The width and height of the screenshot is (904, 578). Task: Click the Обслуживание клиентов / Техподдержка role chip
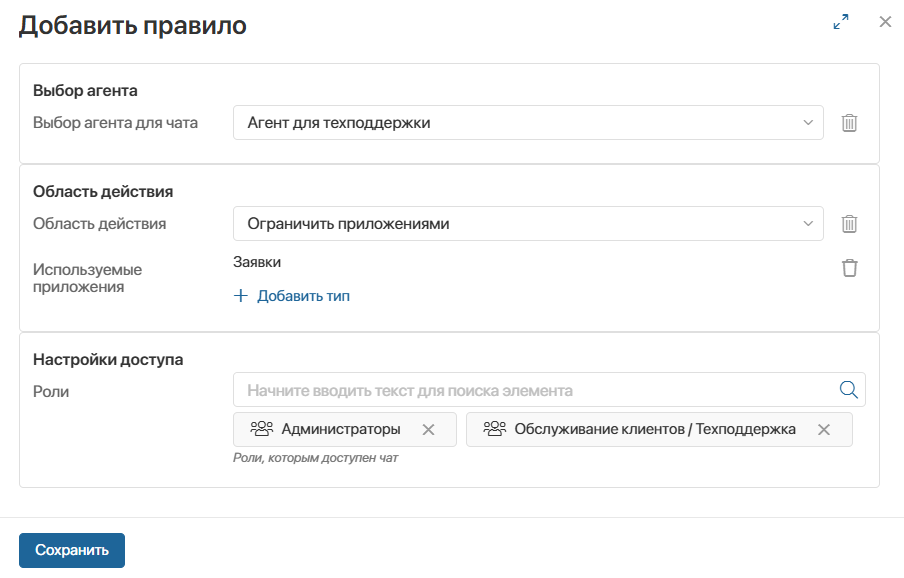(654, 429)
